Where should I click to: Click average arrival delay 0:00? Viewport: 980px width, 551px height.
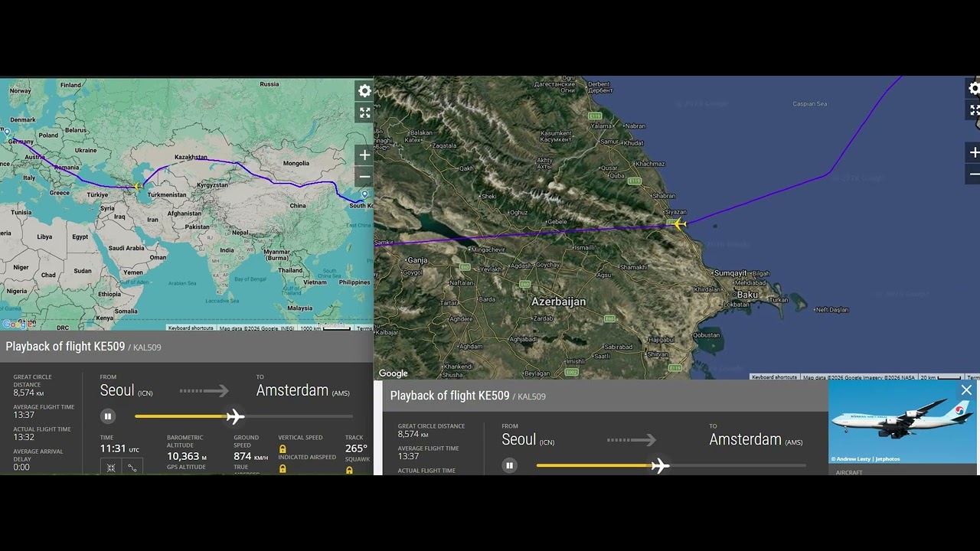tap(21, 467)
